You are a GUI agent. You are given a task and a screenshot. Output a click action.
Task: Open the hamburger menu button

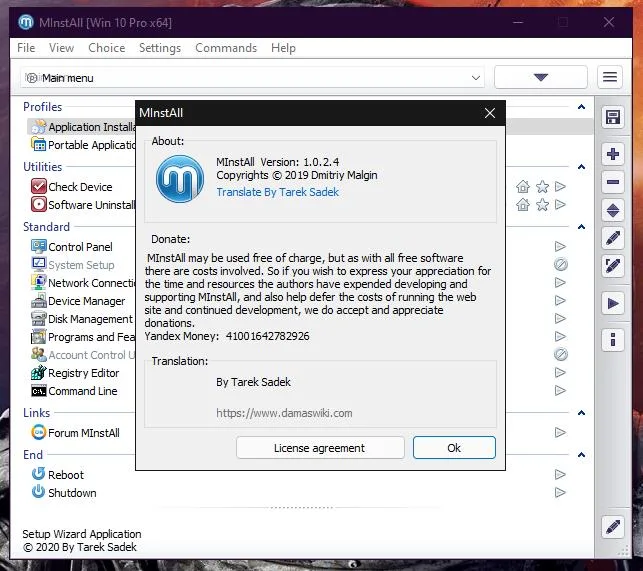point(610,77)
